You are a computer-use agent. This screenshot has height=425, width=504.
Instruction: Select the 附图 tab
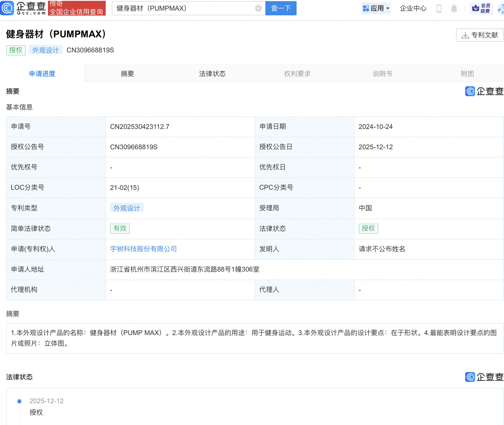pos(467,74)
